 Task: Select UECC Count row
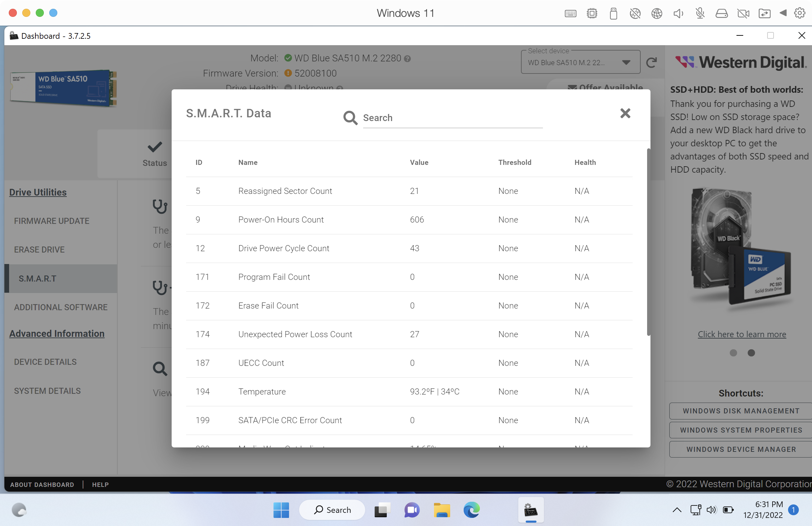click(x=409, y=363)
